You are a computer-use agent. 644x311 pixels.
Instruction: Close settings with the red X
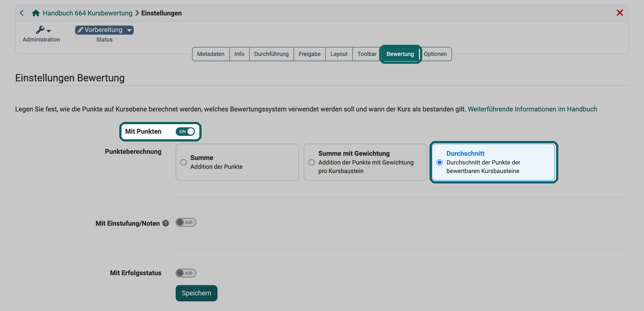pyautogui.click(x=620, y=13)
